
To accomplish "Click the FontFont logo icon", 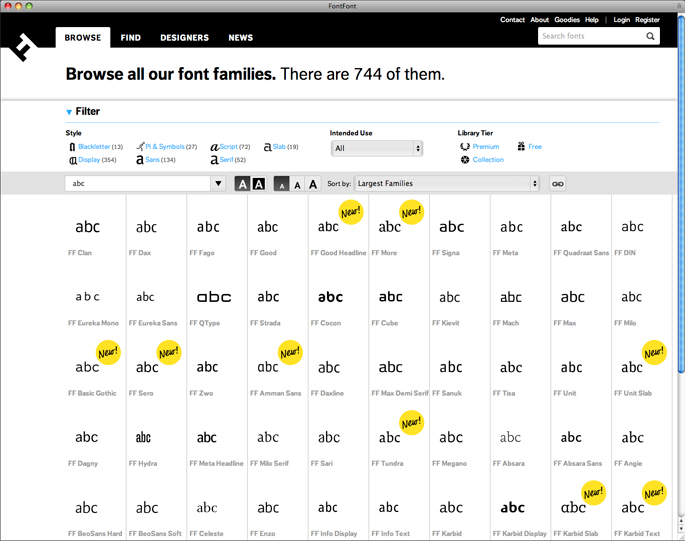I will 22,47.
